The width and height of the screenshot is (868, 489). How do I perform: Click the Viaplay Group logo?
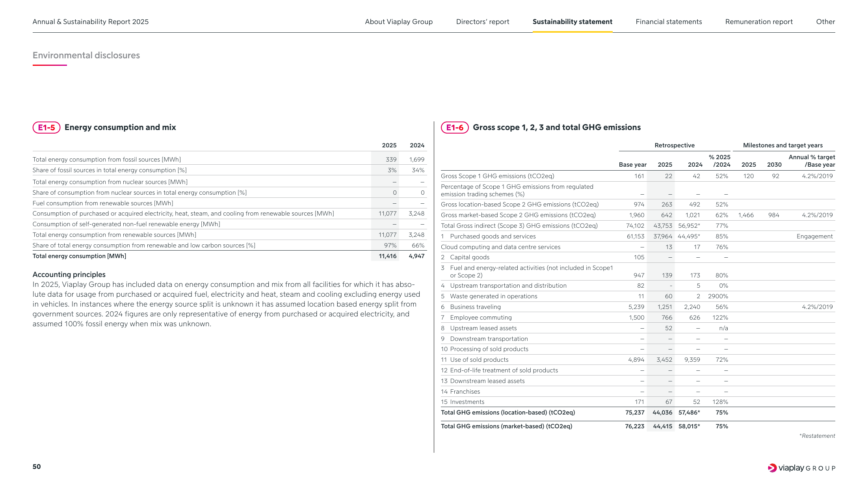[801, 468]
